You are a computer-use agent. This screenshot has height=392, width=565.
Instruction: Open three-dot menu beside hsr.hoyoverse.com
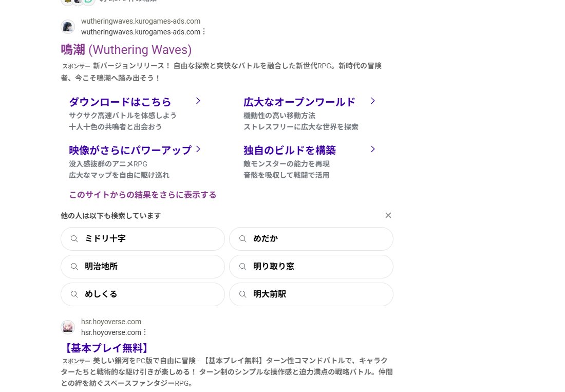click(145, 332)
